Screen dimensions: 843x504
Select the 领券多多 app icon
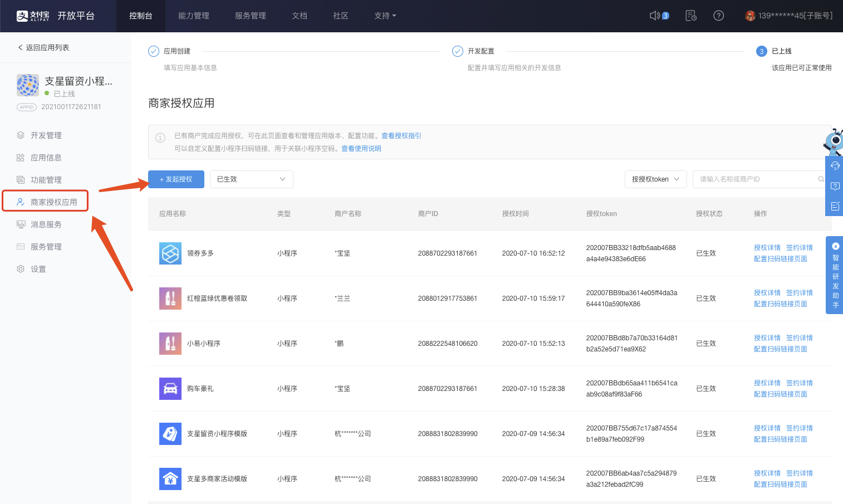point(170,253)
